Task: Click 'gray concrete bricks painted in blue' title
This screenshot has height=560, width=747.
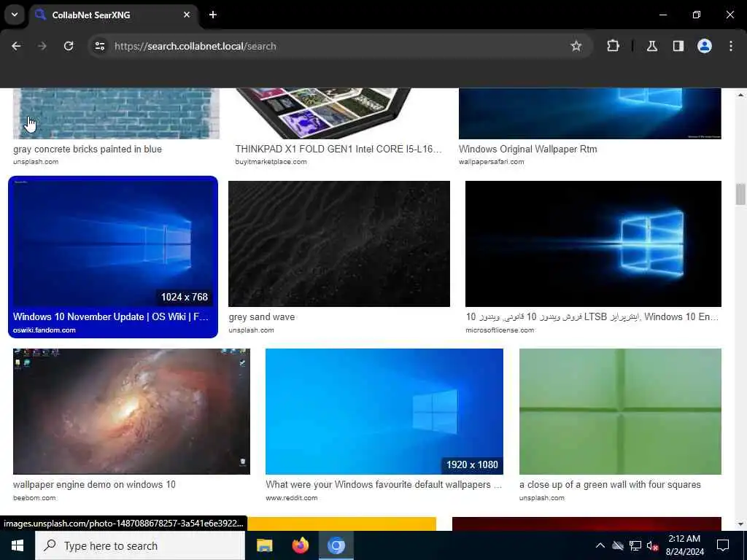Action: 88,149
